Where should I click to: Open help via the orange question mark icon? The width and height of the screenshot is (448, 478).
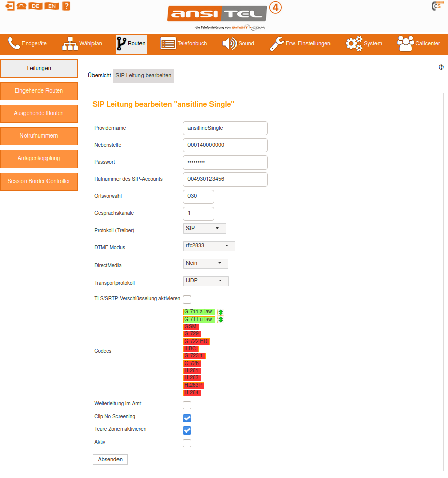[x=66, y=6]
